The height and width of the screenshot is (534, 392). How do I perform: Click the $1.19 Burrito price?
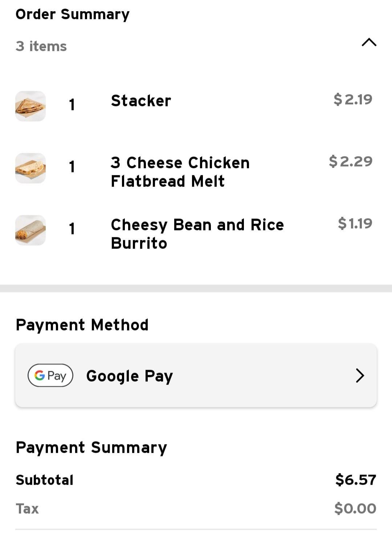[x=355, y=223]
